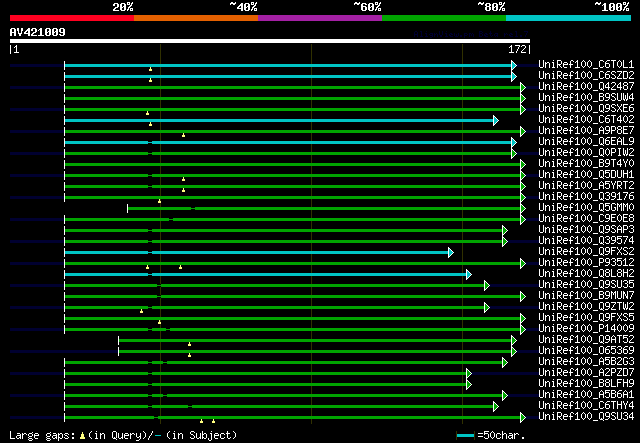Click the AV421009 query name

click(38, 32)
